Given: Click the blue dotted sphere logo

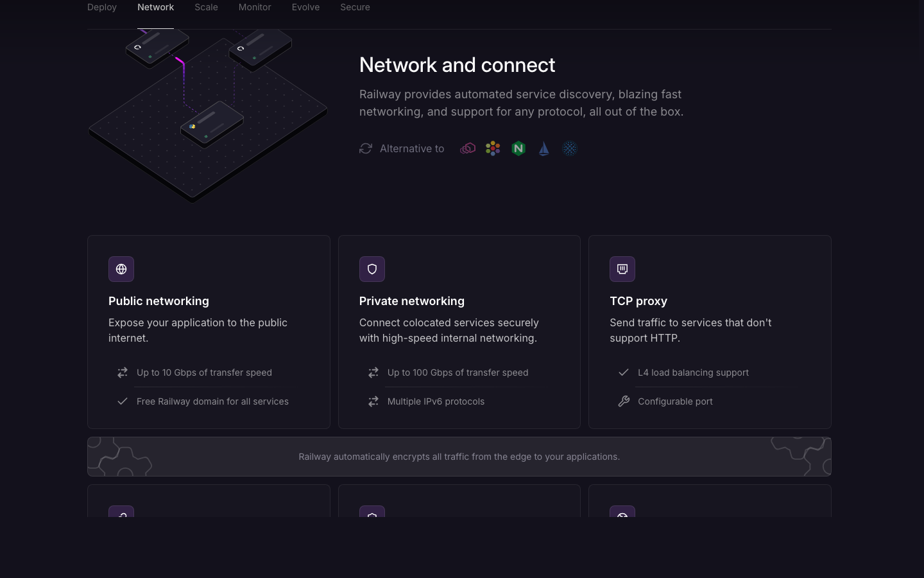Looking at the screenshot, I should click(569, 148).
